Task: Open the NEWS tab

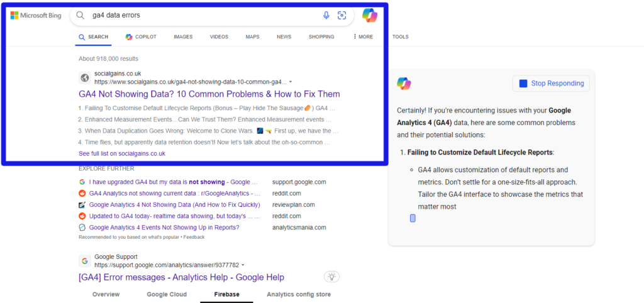Action: (x=284, y=36)
